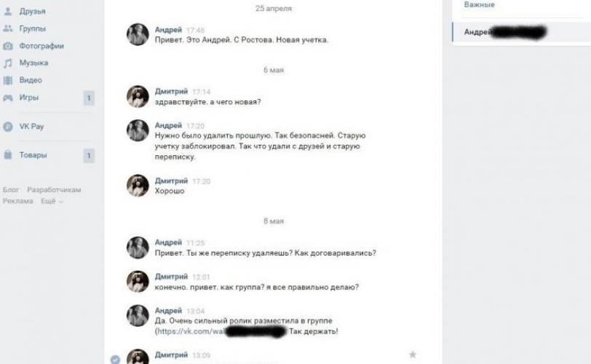Click Андрей's avatar on 25 апреля message

point(138,35)
